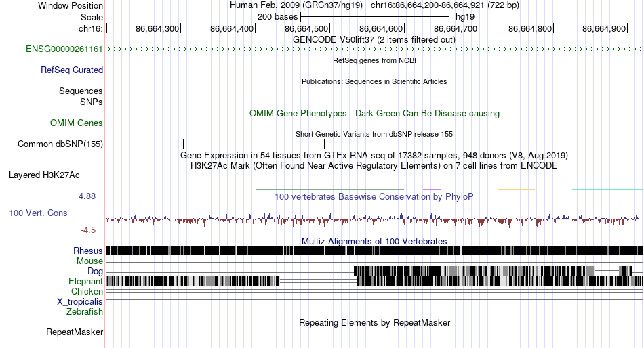Click the chr16:86,664,200-86,664,921 position text
This screenshot has width=644, height=348.
point(445,5)
